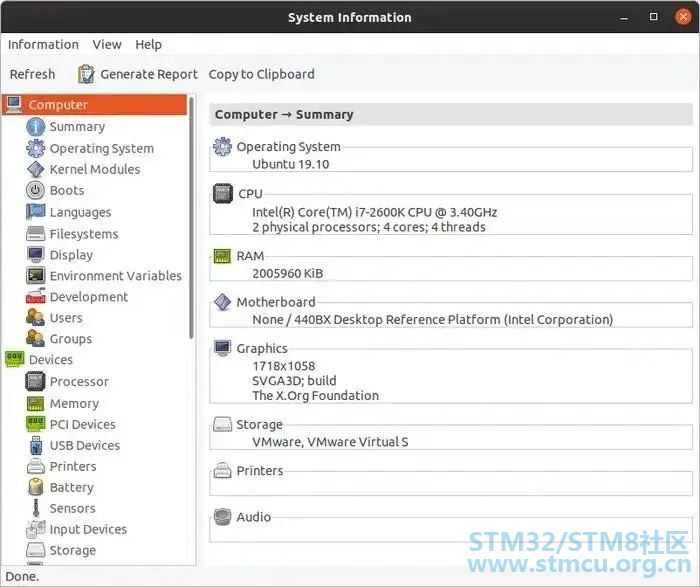Click the sidebar vertical scrollbar
Screen dimensions: 700x587
[191, 217]
